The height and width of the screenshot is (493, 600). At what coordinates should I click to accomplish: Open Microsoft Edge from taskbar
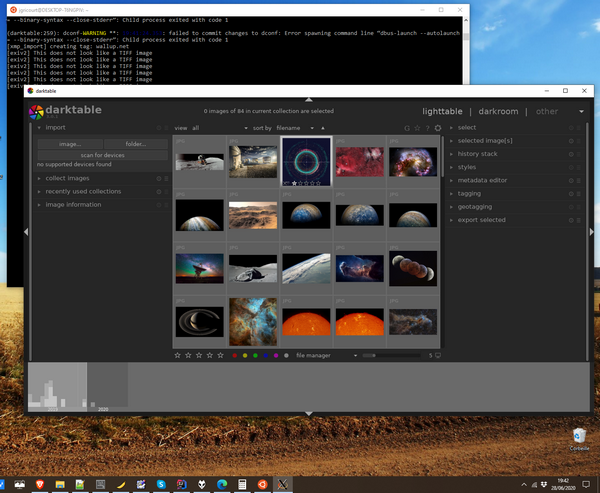tap(222, 484)
